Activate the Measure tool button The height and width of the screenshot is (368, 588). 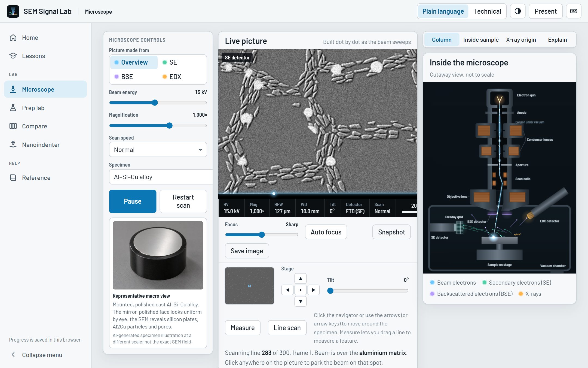[243, 328]
